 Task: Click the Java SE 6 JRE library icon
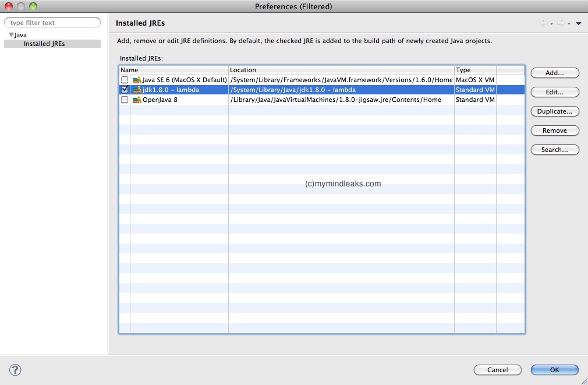(x=137, y=80)
